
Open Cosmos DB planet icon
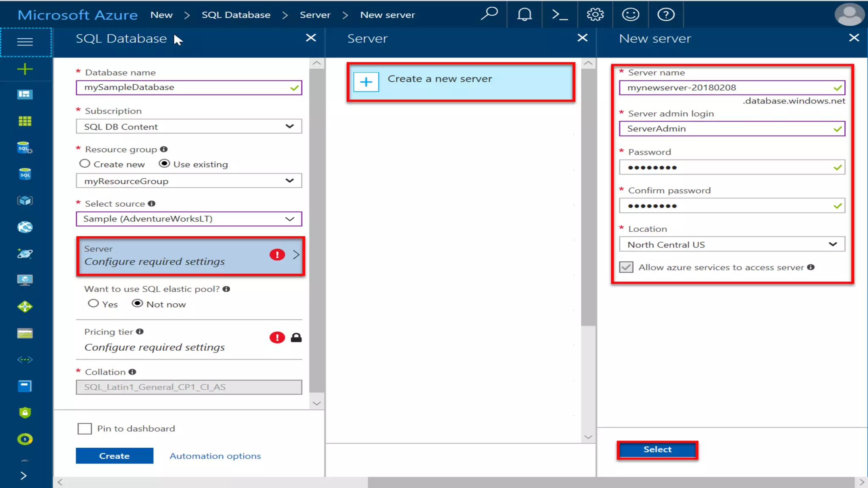[25, 253]
